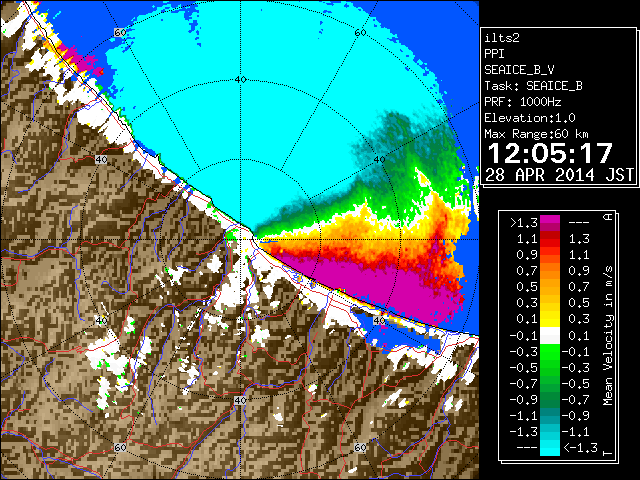Click the white near-zero velocity legend band
This screenshot has width=640, height=480.
pos(550,336)
